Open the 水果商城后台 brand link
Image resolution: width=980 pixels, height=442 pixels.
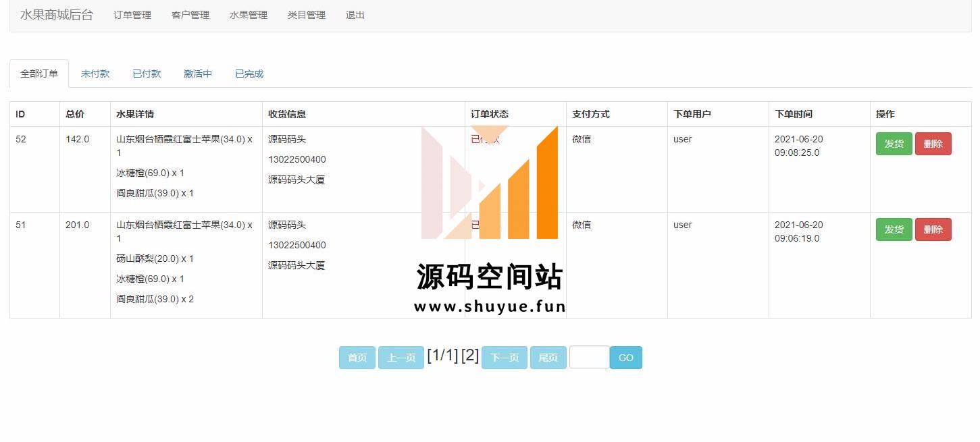(57, 15)
